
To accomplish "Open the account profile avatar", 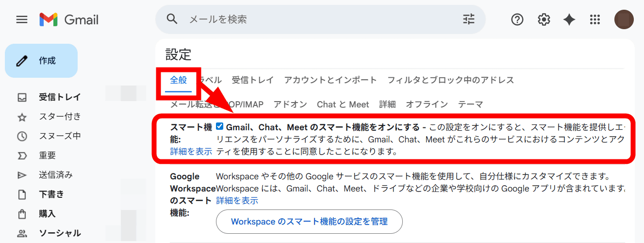I will 624,19.
